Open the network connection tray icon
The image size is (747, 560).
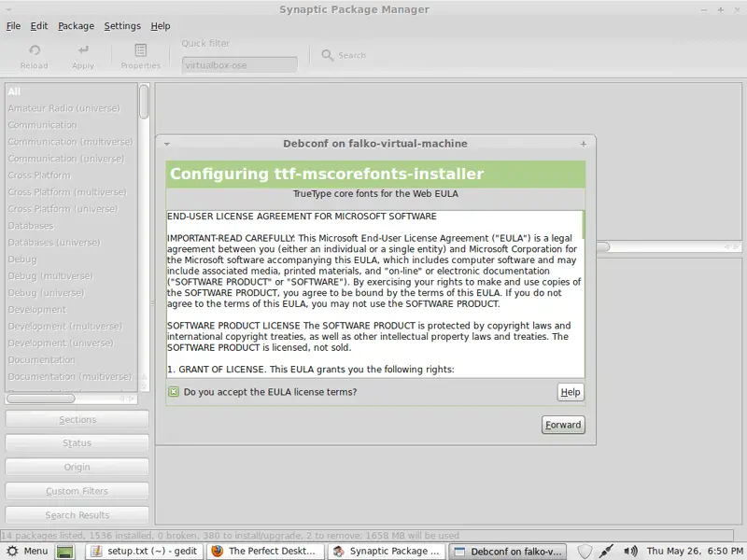click(x=606, y=552)
